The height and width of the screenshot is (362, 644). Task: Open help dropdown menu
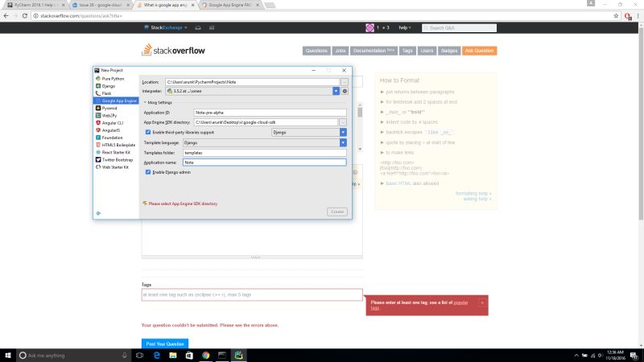tap(405, 28)
